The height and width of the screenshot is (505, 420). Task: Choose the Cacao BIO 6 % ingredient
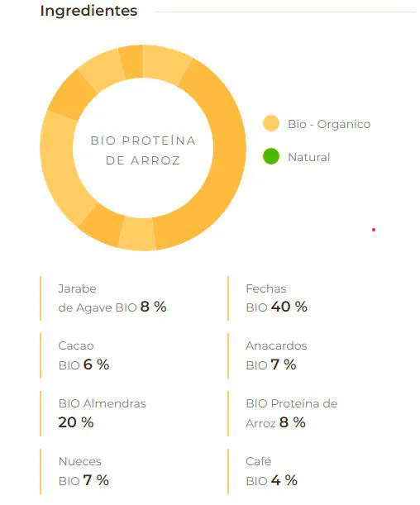coord(84,355)
